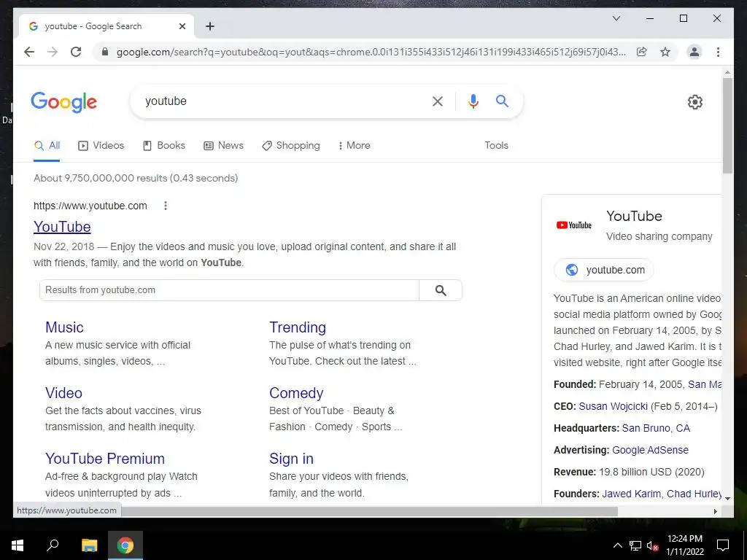
Task: Open the Windows Start menu
Action: click(x=18, y=545)
